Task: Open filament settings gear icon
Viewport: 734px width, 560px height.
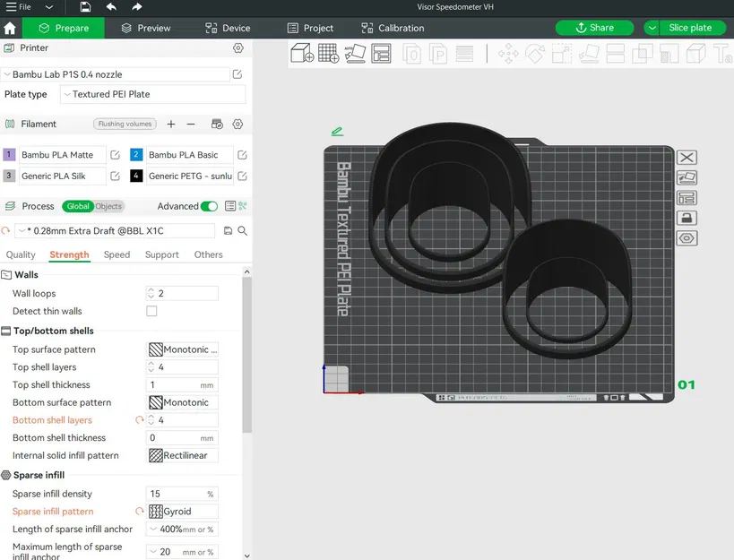Action: tap(237, 124)
